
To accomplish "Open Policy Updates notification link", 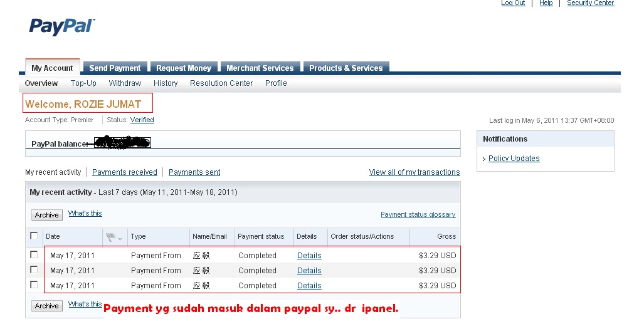I will 514,159.
